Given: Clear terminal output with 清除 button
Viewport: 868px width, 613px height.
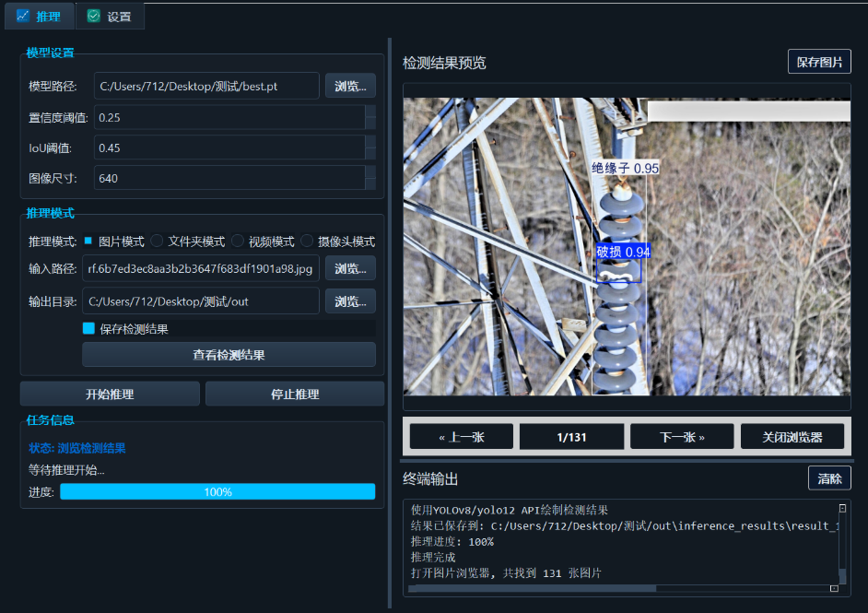Looking at the screenshot, I should click(x=829, y=477).
